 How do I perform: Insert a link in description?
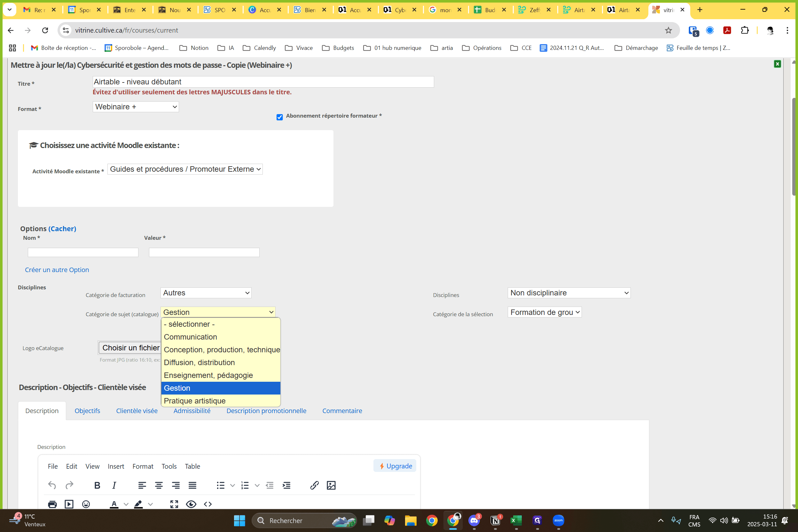pyautogui.click(x=315, y=485)
